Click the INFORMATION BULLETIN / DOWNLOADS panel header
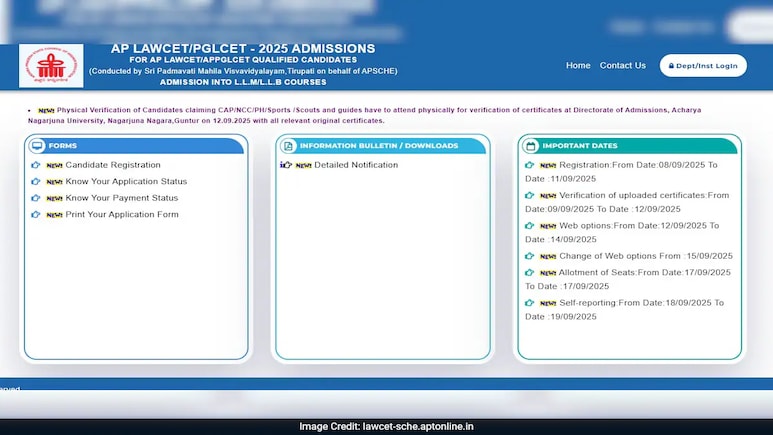The height and width of the screenshot is (435, 773). click(x=383, y=145)
